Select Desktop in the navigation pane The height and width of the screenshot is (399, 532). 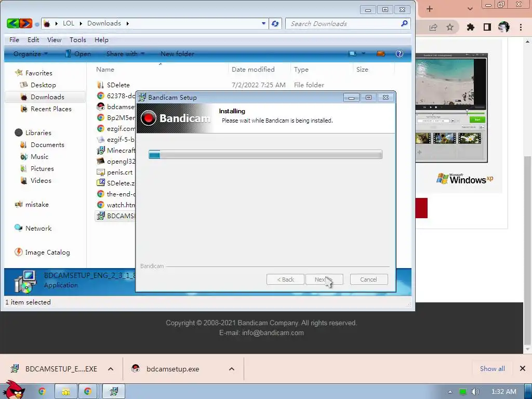click(43, 85)
